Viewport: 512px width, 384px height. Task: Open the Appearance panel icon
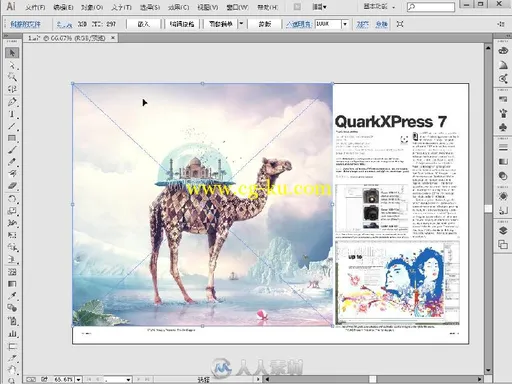coord(503,196)
